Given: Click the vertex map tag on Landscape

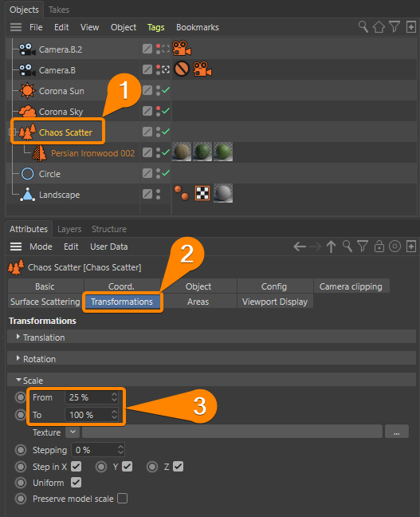Looking at the screenshot, I should (182, 193).
